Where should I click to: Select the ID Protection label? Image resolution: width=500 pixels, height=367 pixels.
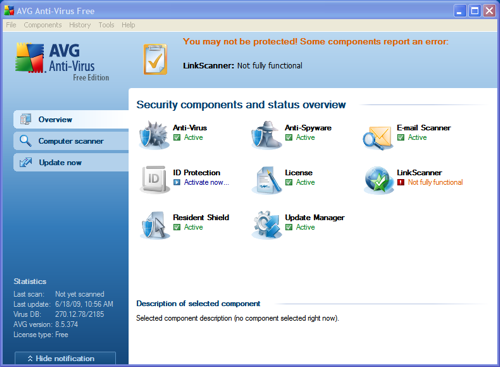[x=197, y=172]
